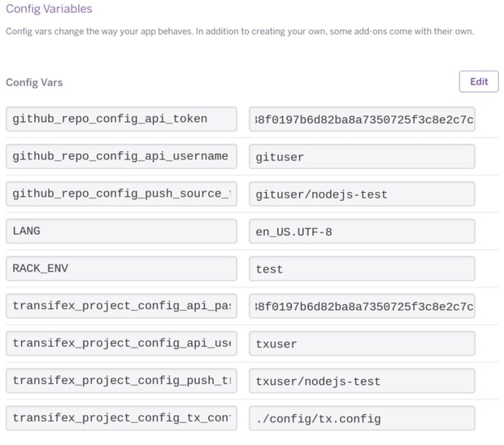This screenshot has height=445, width=504.
Task: Select the transifex_project_config_api_pa key field
Action: pyautogui.click(x=121, y=306)
